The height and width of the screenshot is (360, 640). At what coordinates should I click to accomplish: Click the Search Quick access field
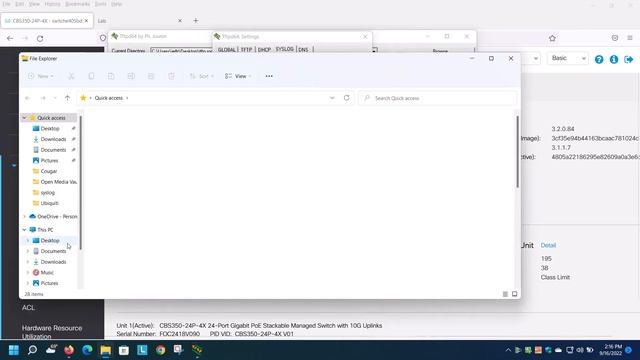(x=437, y=98)
